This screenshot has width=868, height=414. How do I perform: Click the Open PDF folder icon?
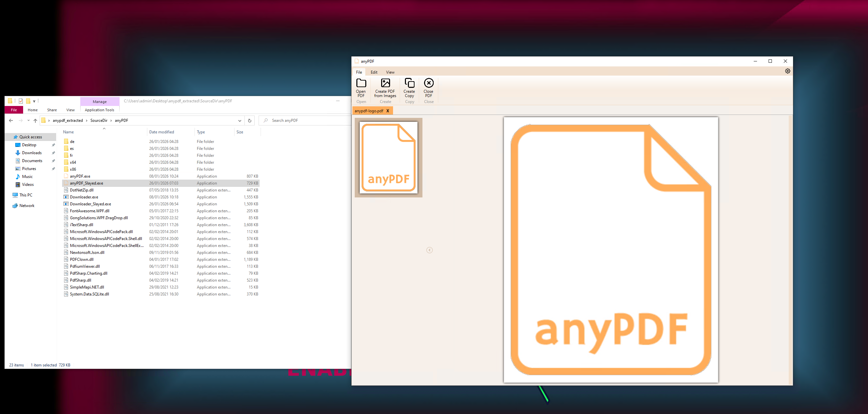click(x=361, y=83)
